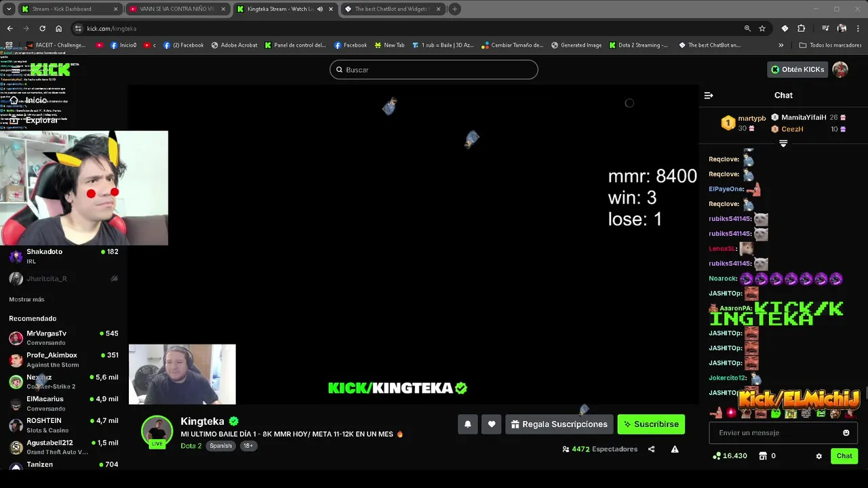Open ElMacarius recommended channel

pos(64,403)
